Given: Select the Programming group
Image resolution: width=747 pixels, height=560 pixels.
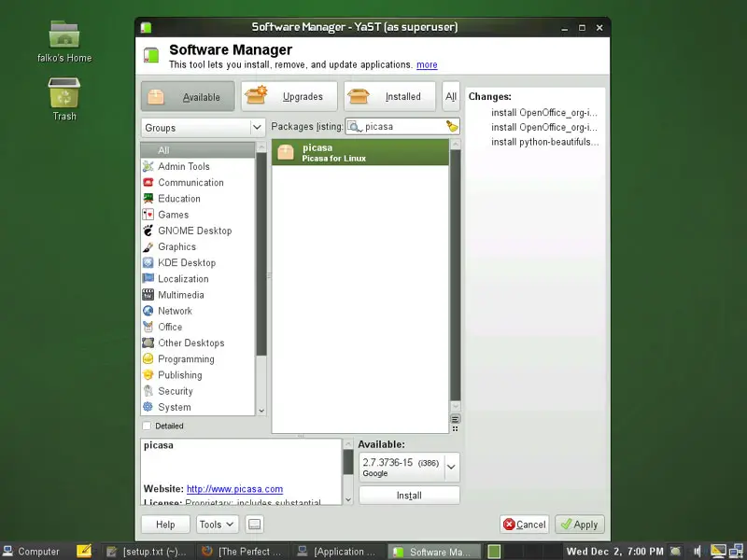Looking at the screenshot, I should 198,359.
